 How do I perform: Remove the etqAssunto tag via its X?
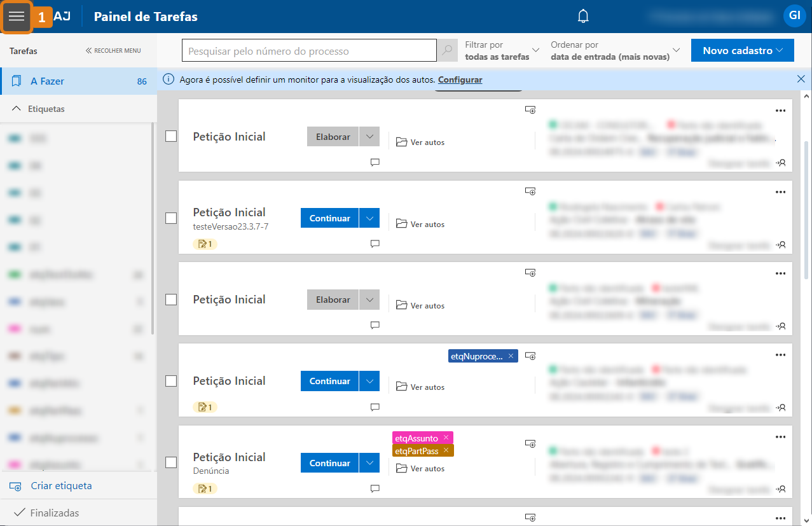(x=446, y=438)
